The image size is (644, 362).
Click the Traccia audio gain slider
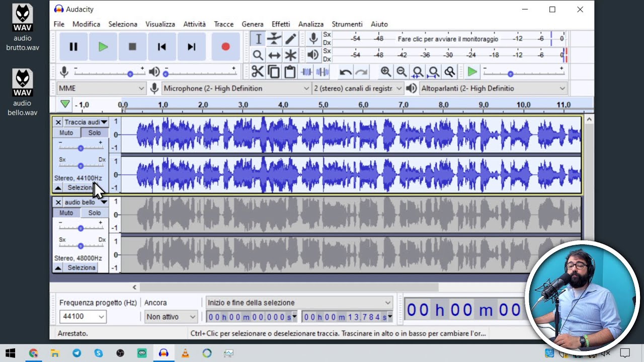(80, 148)
